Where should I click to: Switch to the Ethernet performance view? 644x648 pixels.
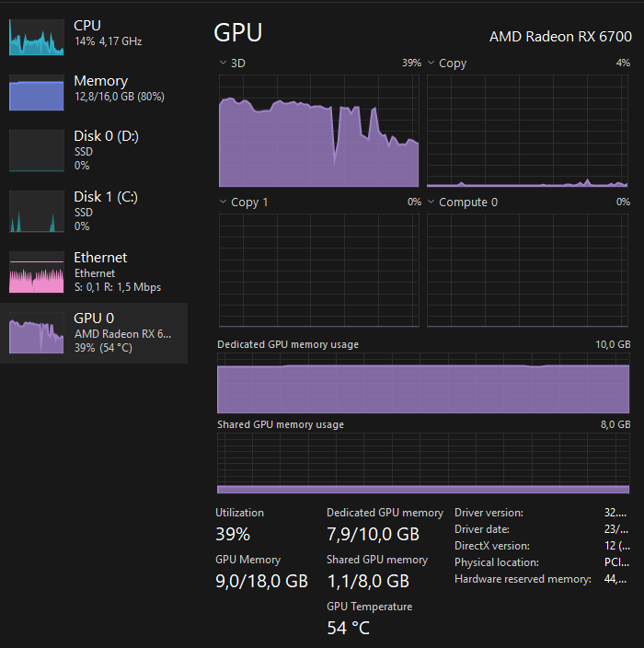pyautogui.click(x=94, y=272)
